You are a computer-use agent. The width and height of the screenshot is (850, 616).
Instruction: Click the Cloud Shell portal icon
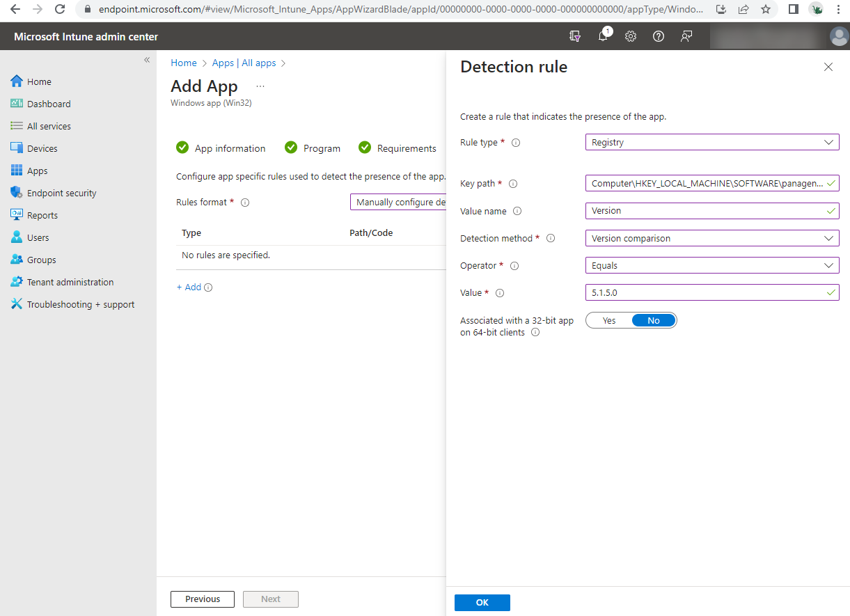(x=575, y=36)
